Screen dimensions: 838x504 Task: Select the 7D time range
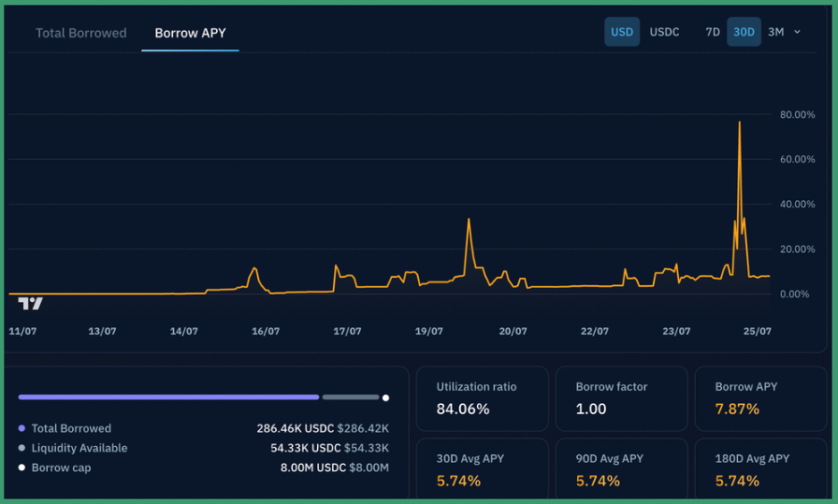point(713,32)
